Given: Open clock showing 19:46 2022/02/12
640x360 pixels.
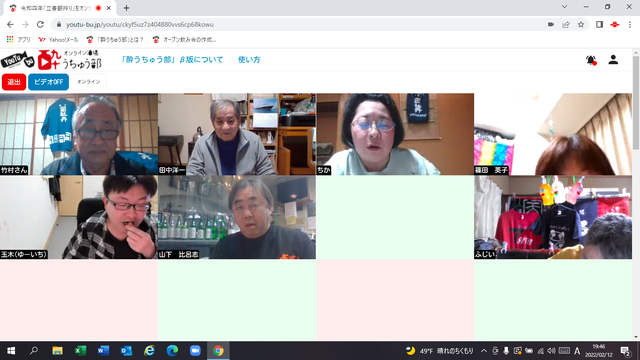Looking at the screenshot, I should [x=599, y=351].
